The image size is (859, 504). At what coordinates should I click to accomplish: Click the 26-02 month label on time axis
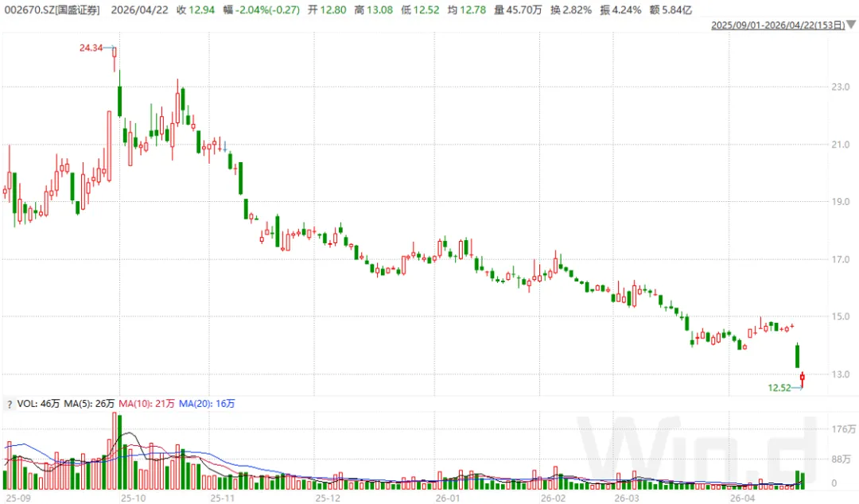tap(554, 498)
